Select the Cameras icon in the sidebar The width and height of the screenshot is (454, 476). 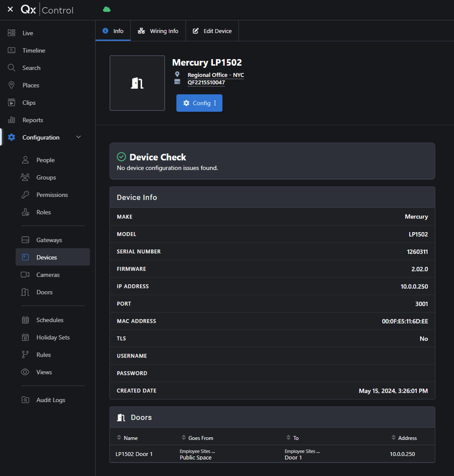(x=26, y=274)
